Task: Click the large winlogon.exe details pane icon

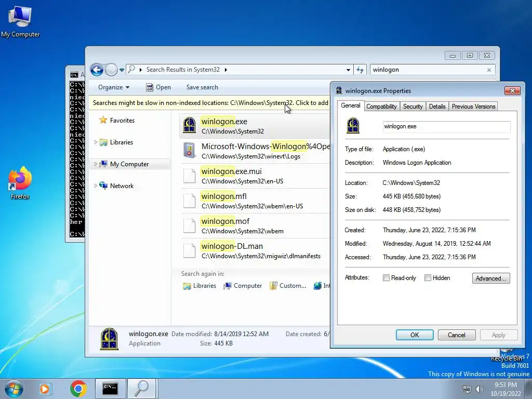Action: pyautogui.click(x=109, y=339)
